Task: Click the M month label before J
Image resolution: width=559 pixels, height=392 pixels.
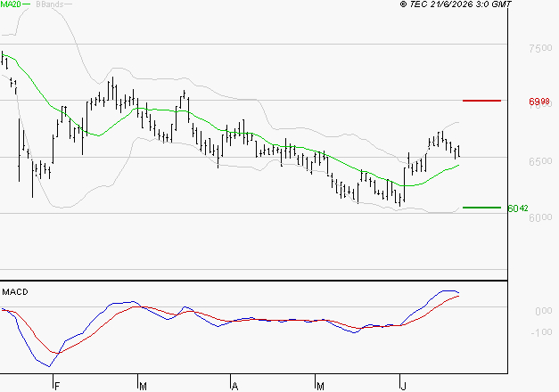Action: (320, 387)
